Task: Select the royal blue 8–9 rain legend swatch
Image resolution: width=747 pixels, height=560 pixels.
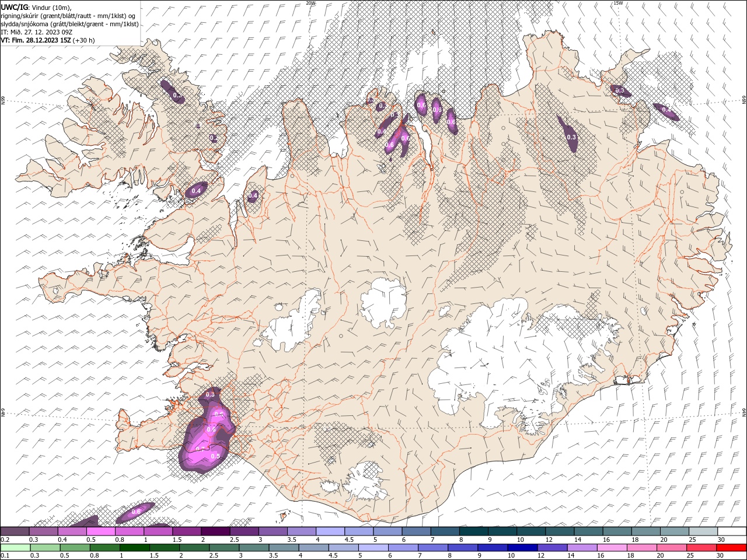Action: click(462, 548)
